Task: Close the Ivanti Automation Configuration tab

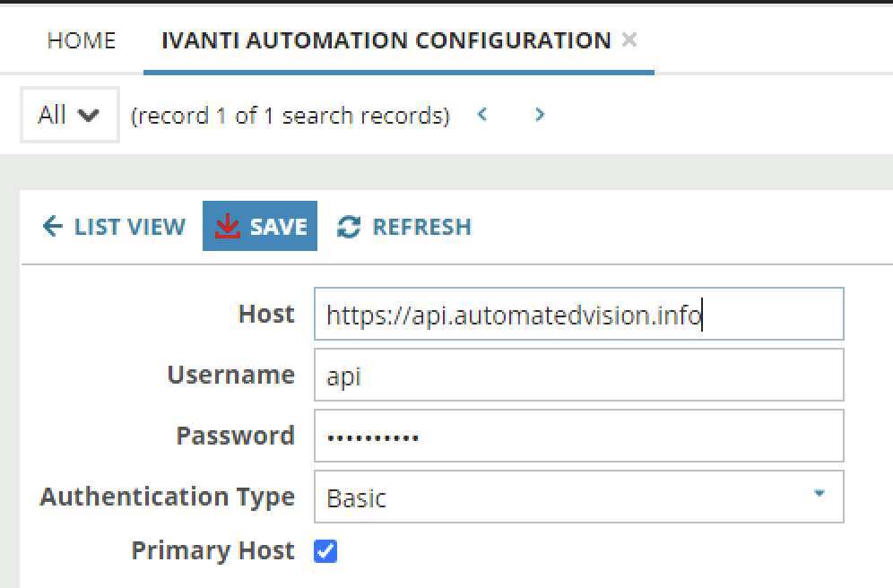Action: (x=629, y=39)
